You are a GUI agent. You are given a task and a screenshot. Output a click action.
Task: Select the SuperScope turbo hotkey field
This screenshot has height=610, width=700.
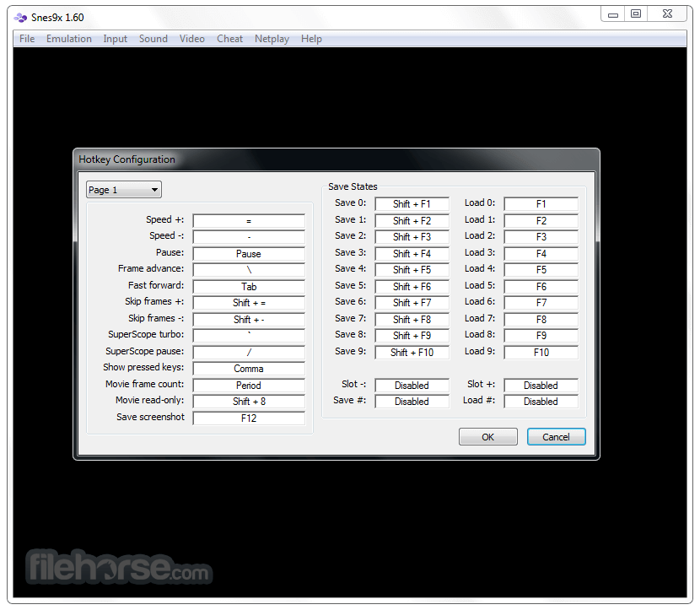(x=249, y=336)
